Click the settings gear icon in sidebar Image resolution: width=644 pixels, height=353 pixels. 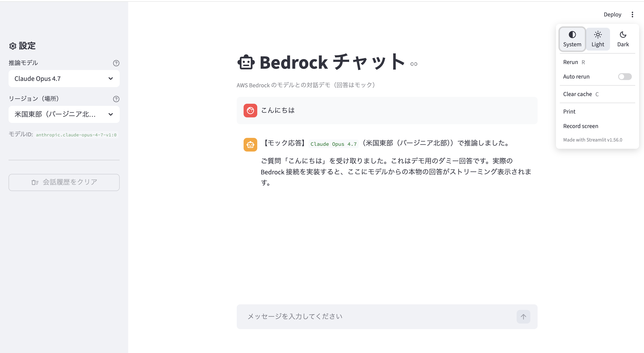tap(13, 46)
